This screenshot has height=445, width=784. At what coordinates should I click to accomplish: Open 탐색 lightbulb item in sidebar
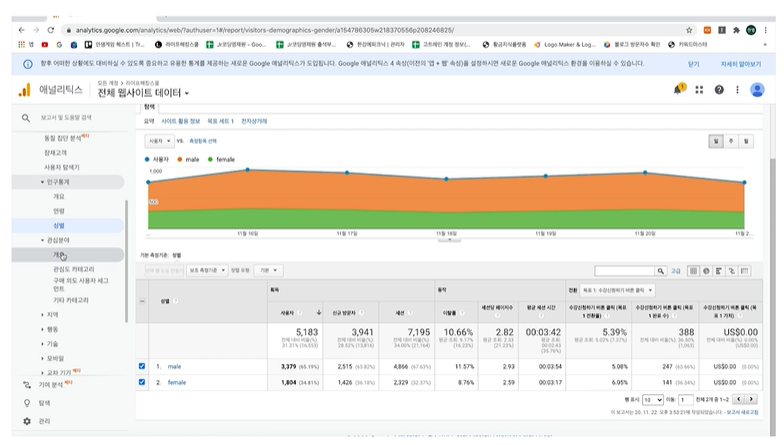pyautogui.click(x=44, y=403)
